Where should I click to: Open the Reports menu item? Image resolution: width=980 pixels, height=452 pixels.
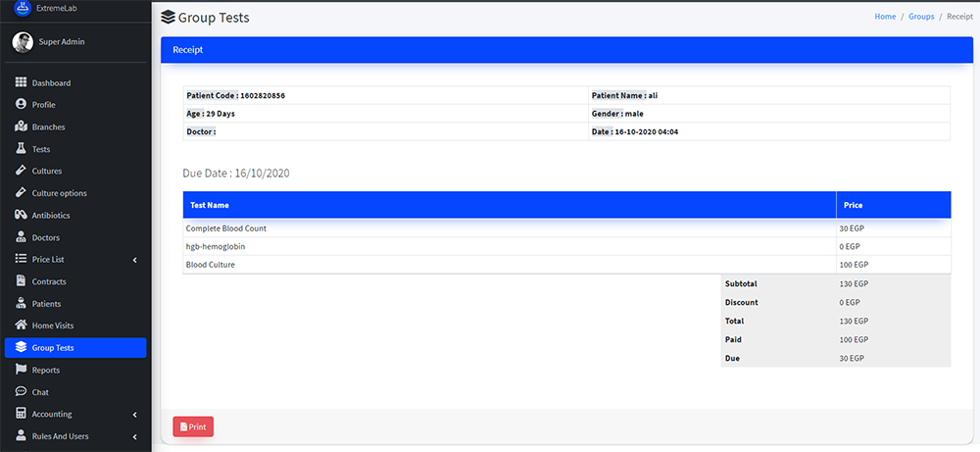[x=45, y=371]
